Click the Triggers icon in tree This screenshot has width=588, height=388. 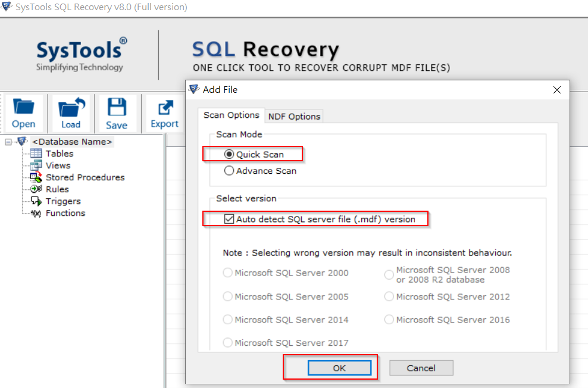point(36,201)
